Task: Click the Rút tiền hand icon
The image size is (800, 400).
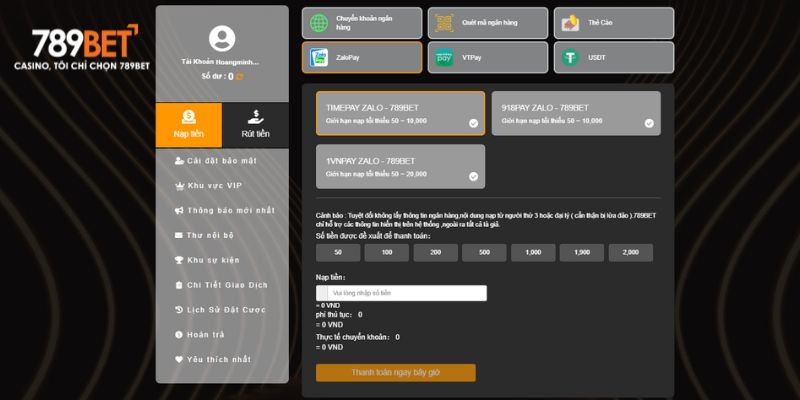Action: click(256, 117)
